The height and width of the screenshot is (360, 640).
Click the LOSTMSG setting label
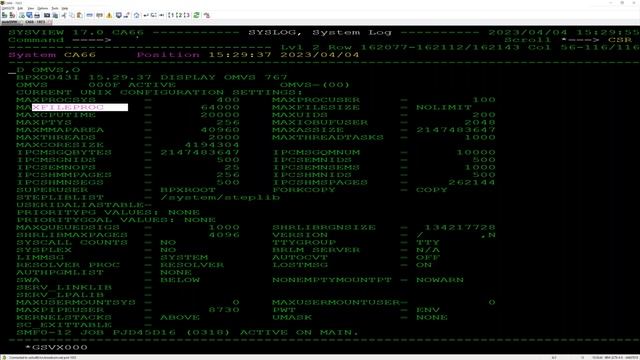click(300, 265)
